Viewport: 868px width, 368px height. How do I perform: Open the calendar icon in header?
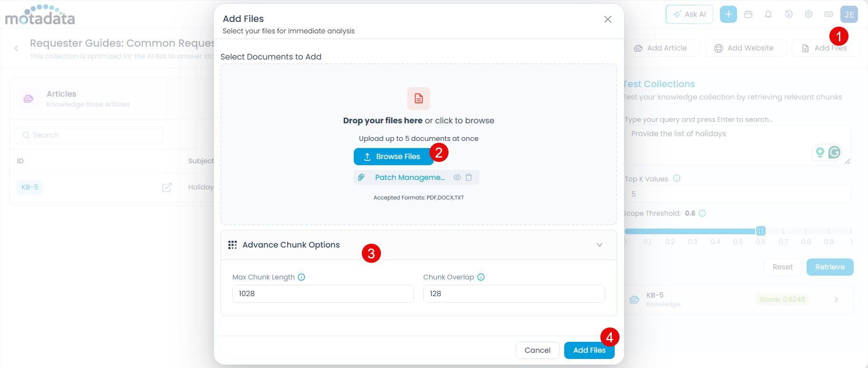pyautogui.click(x=748, y=14)
